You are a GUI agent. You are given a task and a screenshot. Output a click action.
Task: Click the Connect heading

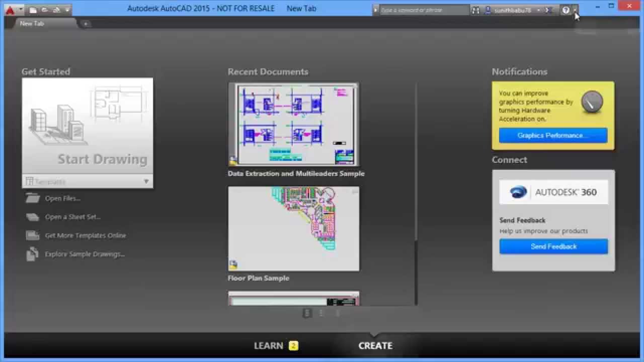coord(510,159)
